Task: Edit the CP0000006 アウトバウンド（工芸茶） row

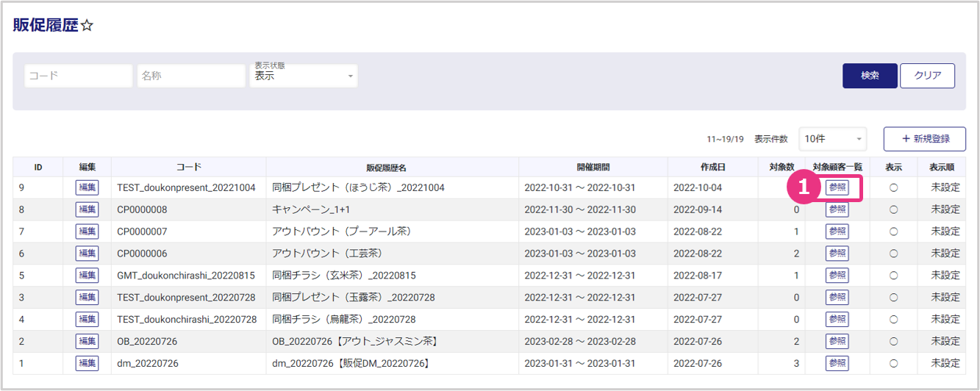Action: 87,254
